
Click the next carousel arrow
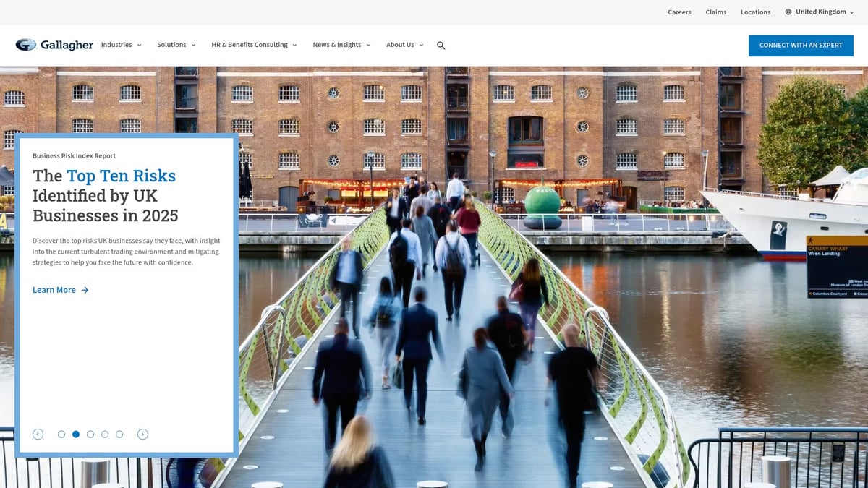142,434
